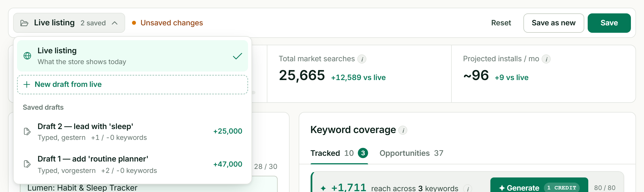Click the Saved drafts section header
The width and height of the screenshot is (644, 192).
(x=43, y=107)
